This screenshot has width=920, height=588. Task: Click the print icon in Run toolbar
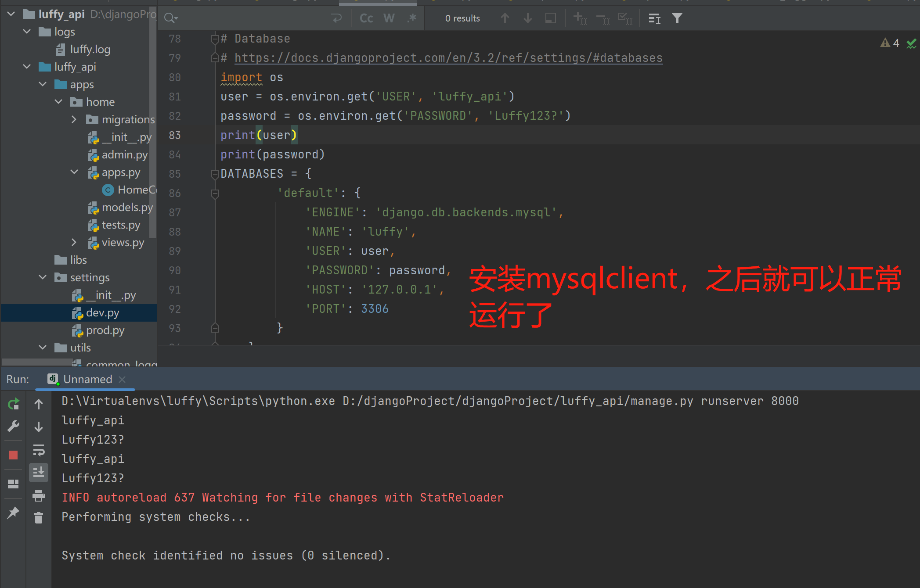point(39,495)
